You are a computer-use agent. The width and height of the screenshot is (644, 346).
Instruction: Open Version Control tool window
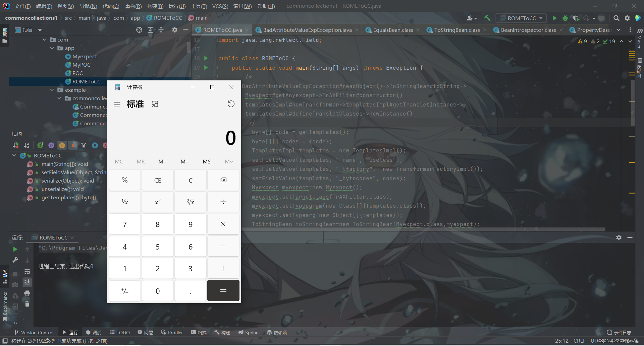tap(34, 332)
